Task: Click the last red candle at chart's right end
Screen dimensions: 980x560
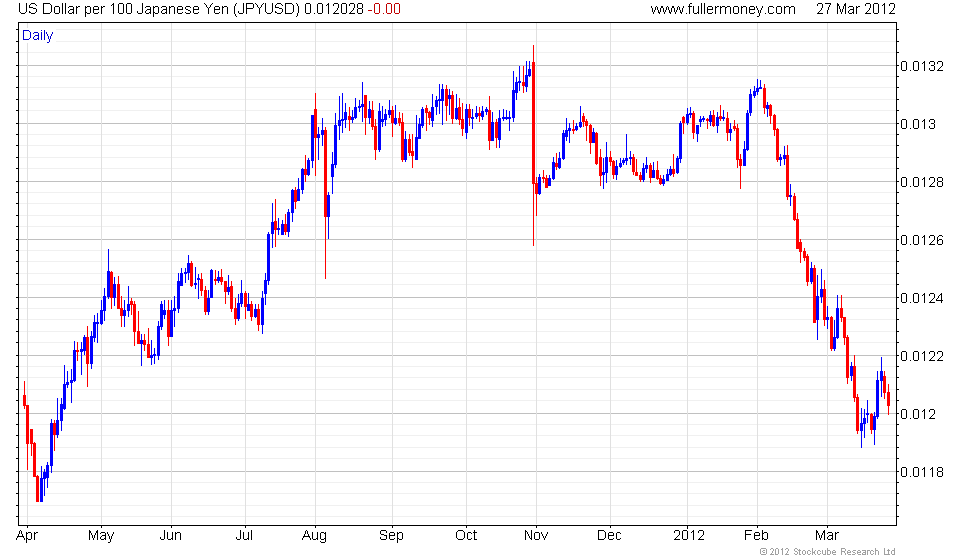Action: tap(889, 401)
